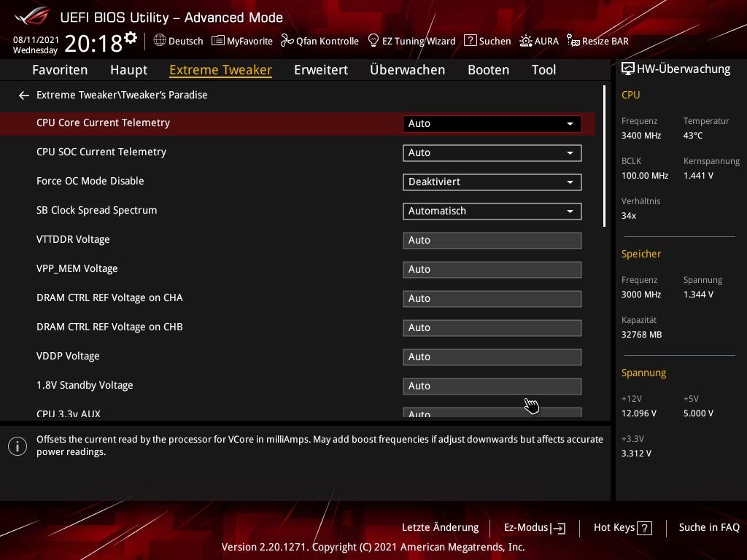Change language via Deutsch button
Image resolution: width=747 pixels, height=560 pixels.
[178, 41]
